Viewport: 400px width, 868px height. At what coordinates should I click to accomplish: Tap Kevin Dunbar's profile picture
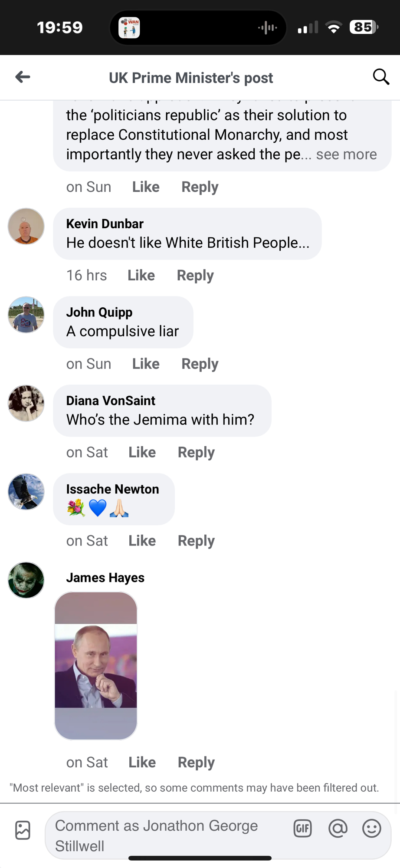click(26, 226)
